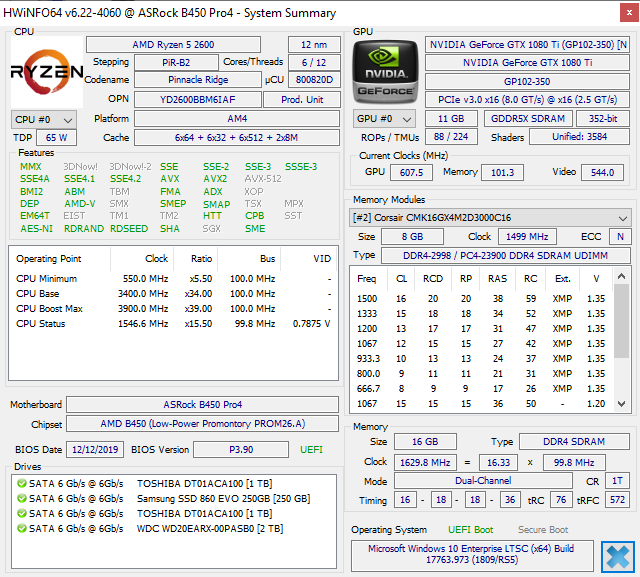
Task: Click the Samsung SSD 860 EVO status icon
Action: [22, 499]
